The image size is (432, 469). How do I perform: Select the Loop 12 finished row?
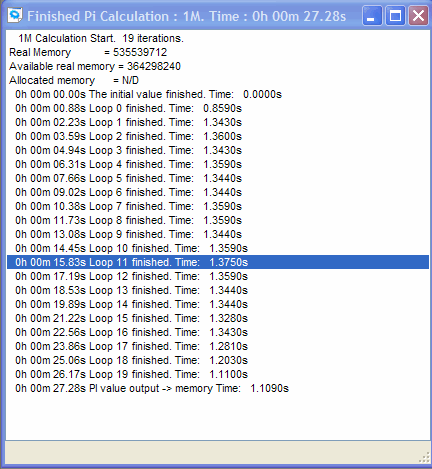click(x=218, y=276)
